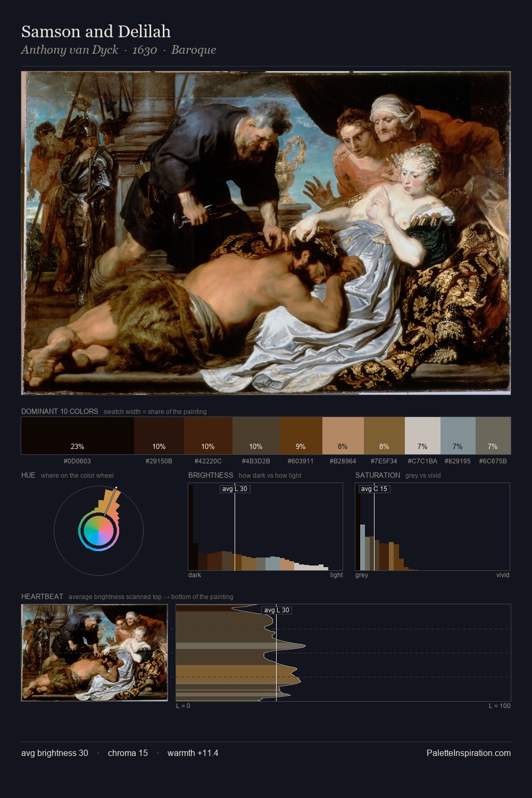Click the 'HUE' section heading
This screenshot has height=798, width=532.
[x=28, y=475]
